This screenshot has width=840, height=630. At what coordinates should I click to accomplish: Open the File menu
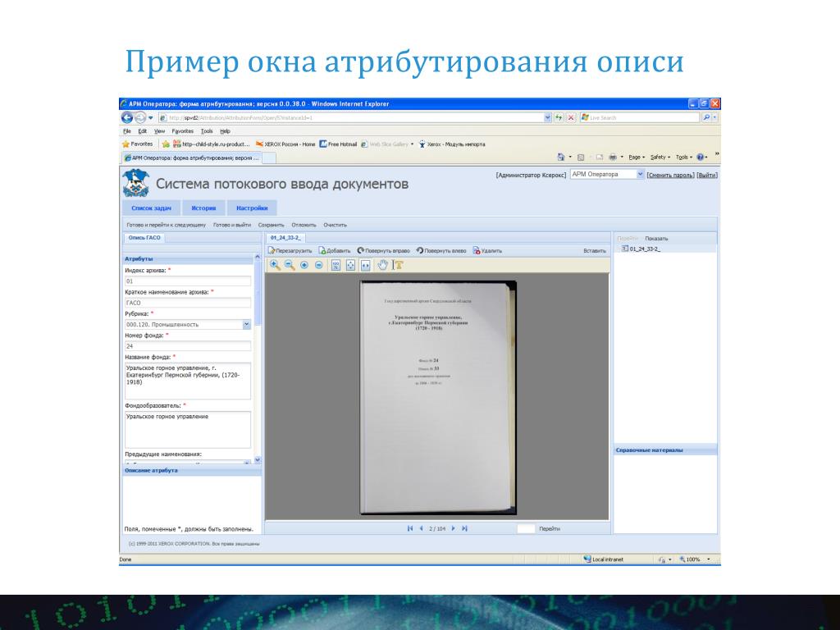127,131
